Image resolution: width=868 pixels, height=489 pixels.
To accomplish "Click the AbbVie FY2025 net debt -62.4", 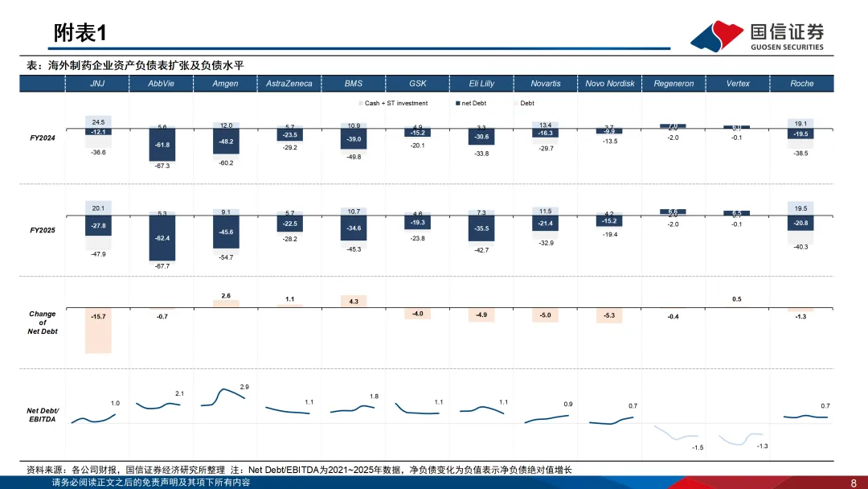I will click(162, 238).
